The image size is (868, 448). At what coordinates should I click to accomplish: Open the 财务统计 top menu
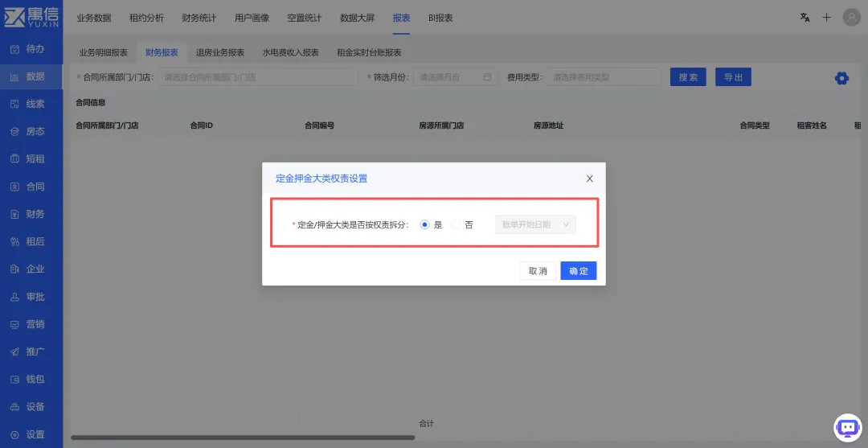pos(199,18)
